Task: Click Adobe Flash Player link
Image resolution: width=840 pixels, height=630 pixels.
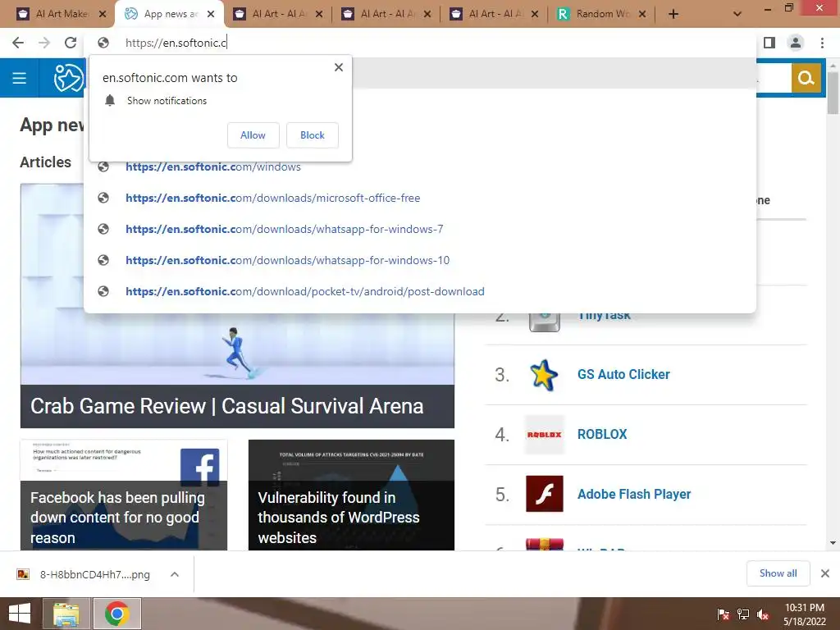Action: pos(634,495)
